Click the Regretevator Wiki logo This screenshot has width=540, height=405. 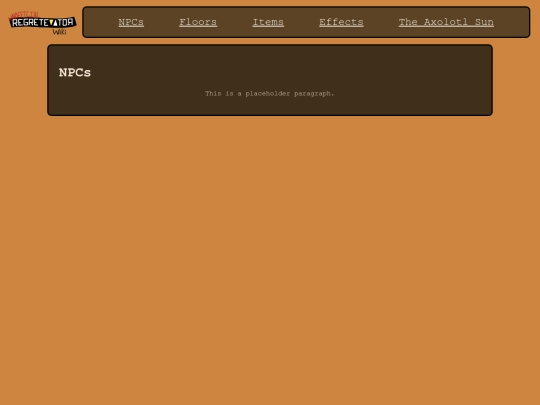tap(42, 23)
